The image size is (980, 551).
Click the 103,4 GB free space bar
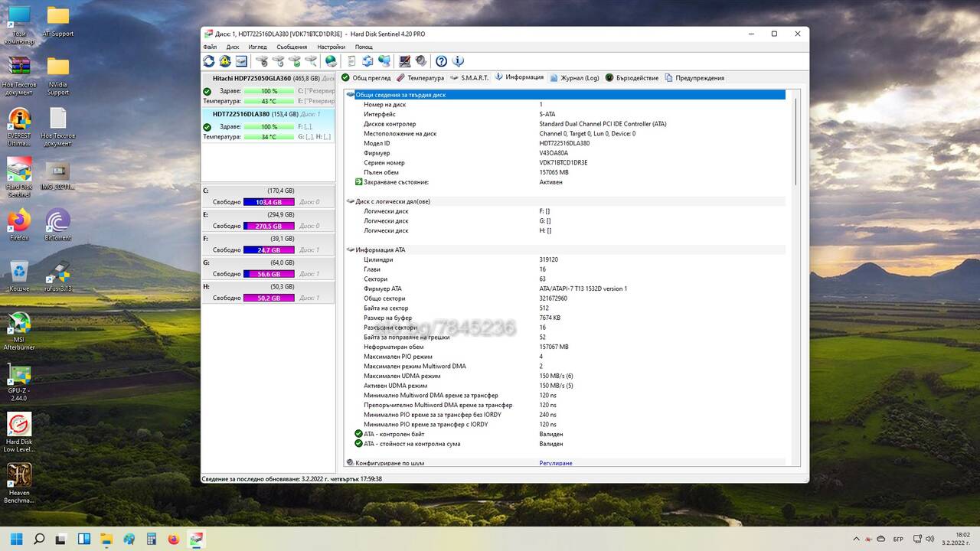click(x=269, y=202)
